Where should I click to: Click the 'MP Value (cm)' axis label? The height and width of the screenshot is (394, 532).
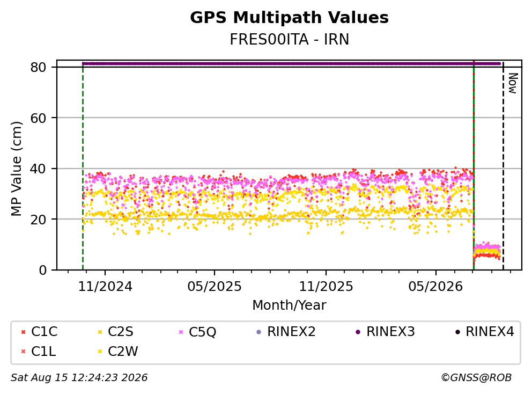click(x=16, y=169)
